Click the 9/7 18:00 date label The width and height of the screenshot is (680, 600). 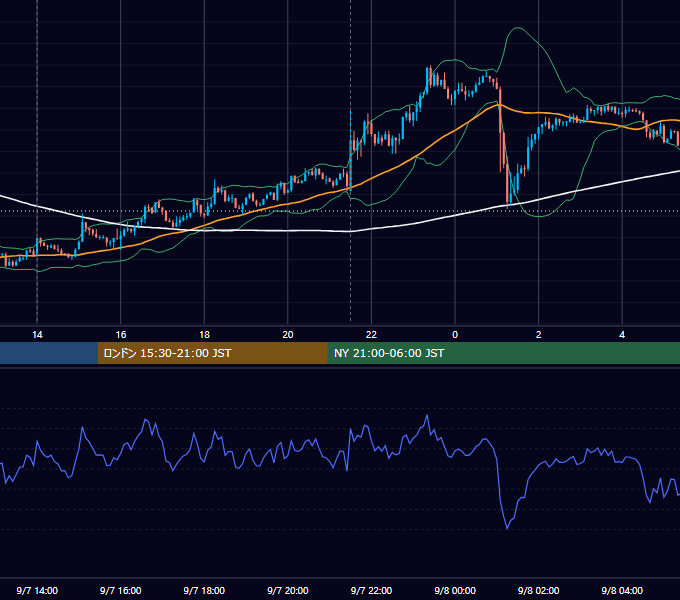(204, 590)
